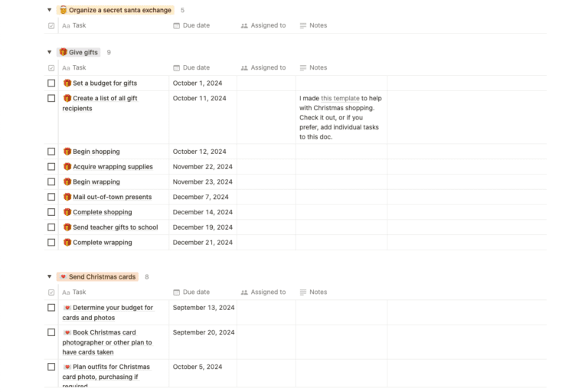588x392 pixels.
Task: Click Notes lines icon in Send Christmas cards header
Action: click(303, 292)
